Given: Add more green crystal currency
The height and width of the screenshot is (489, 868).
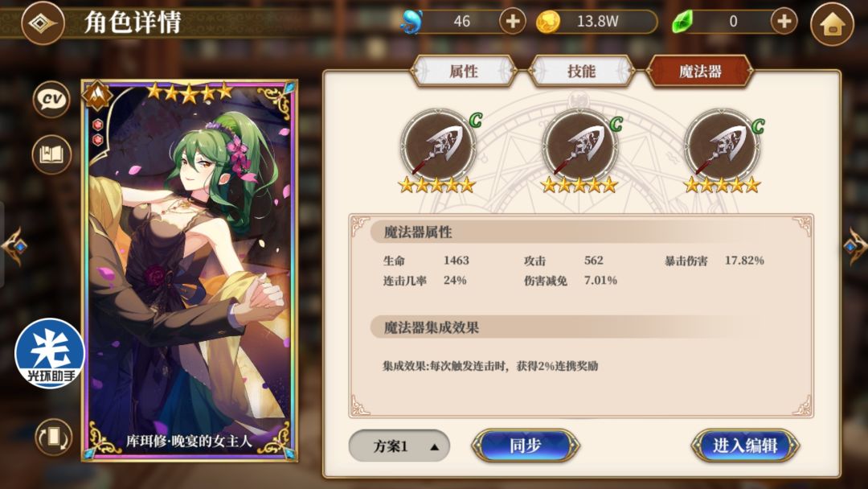Looking at the screenshot, I should point(784,22).
